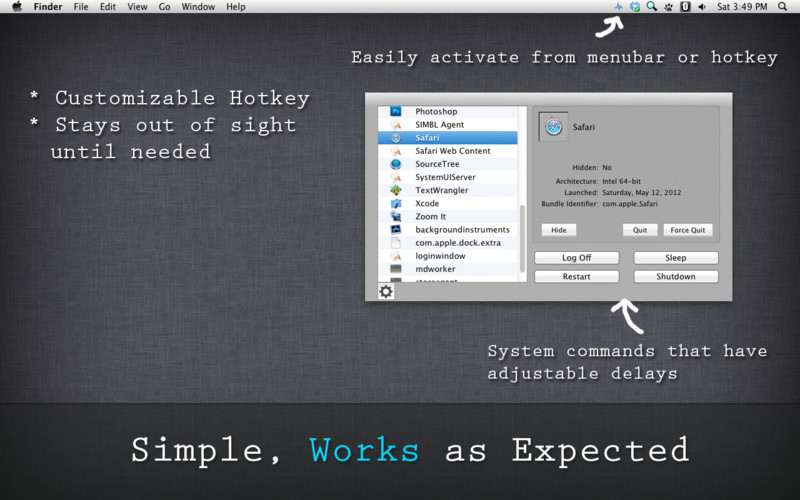Select backgroundinstruments in the list
The width and height of the screenshot is (800, 500).
pyautogui.click(x=447, y=230)
